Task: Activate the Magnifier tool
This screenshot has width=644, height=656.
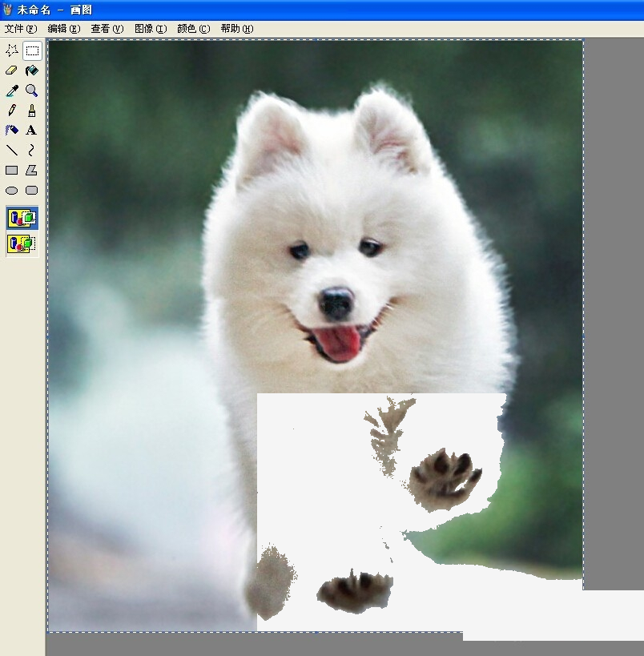Action: coord(32,91)
